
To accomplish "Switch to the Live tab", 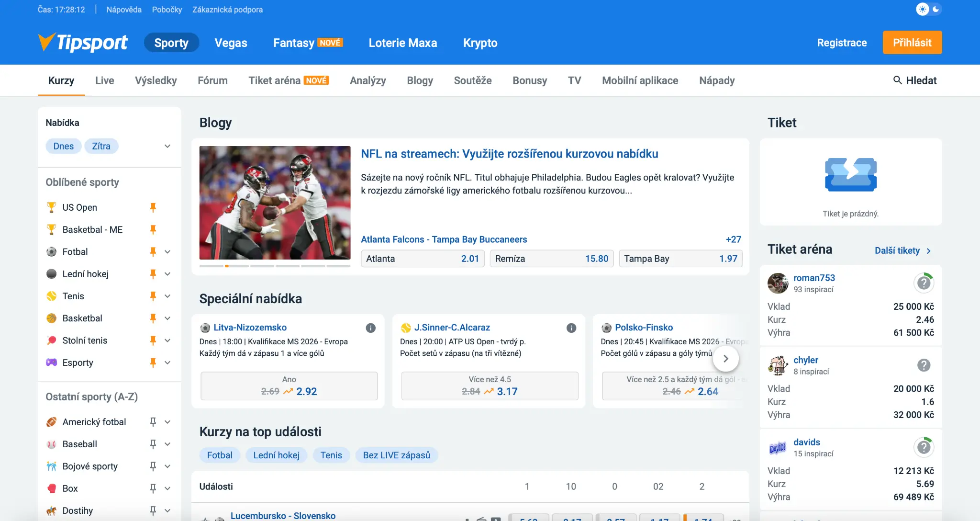I will [104, 80].
